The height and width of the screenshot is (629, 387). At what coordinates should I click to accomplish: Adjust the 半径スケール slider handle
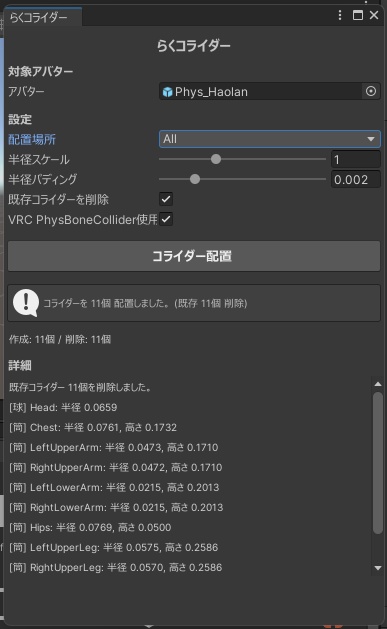216,159
